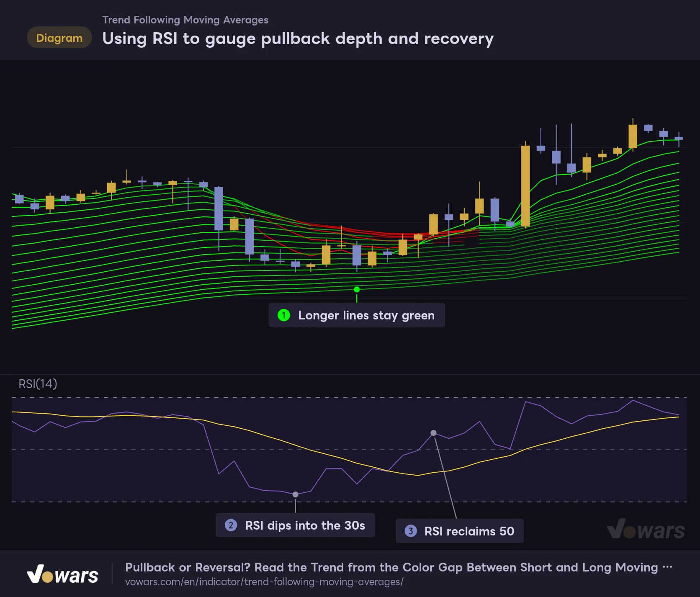Click the 'RSI dips into the 30s' label
The height and width of the screenshot is (597, 700).
tap(295, 525)
